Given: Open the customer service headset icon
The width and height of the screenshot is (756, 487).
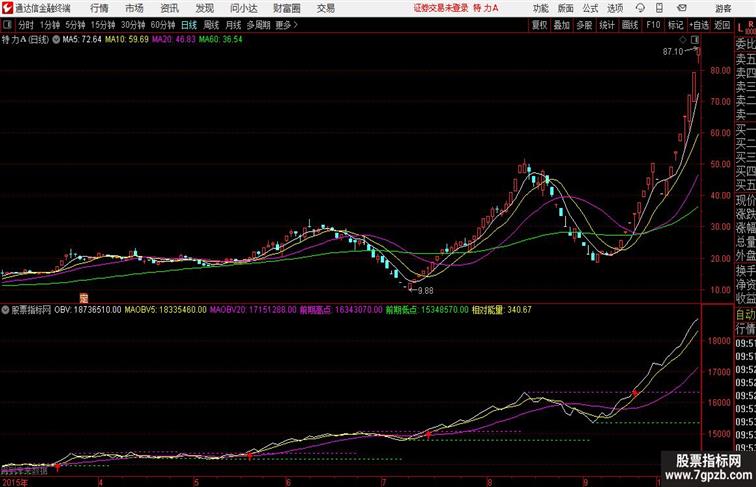Looking at the screenshot, I should [640, 8].
